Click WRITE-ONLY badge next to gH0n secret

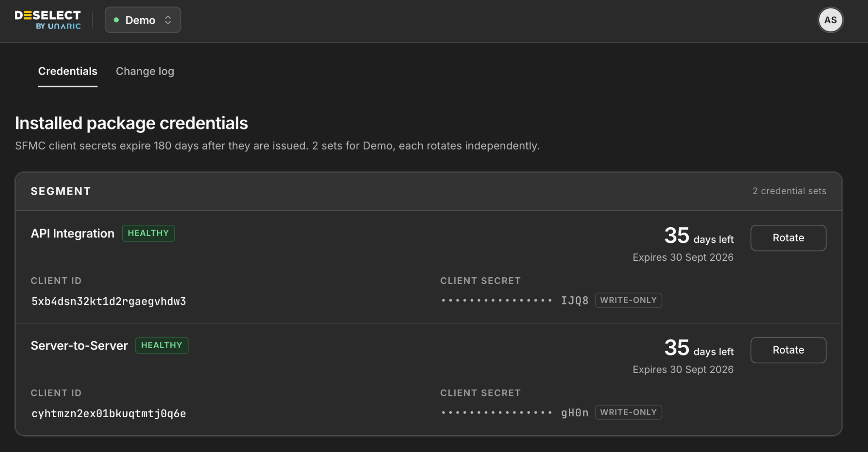pos(629,412)
